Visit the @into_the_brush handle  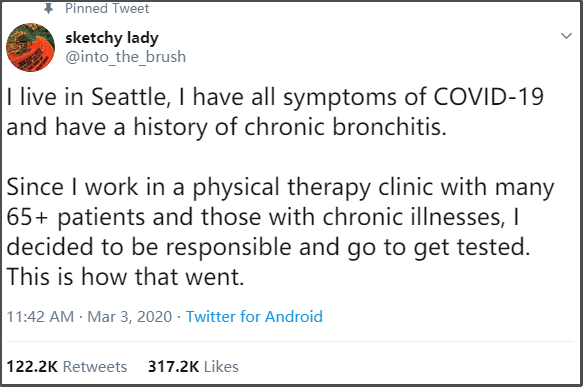pos(126,57)
